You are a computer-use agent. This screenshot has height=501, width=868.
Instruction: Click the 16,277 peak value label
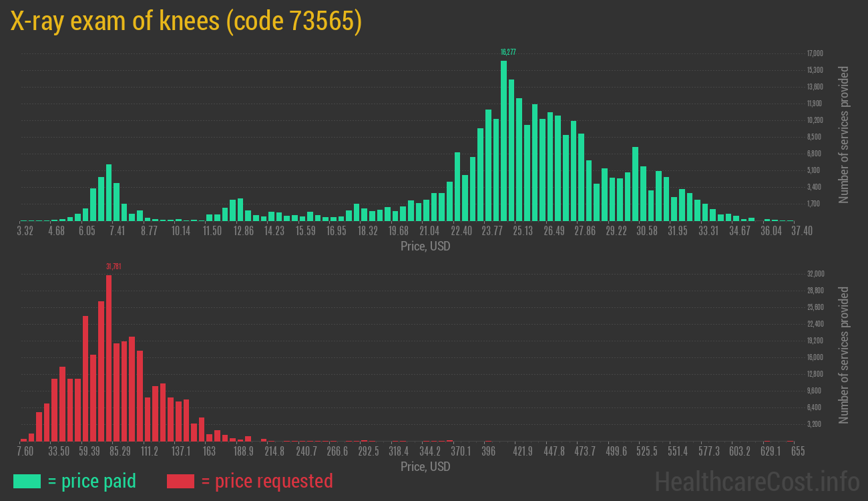(x=508, y=52)
